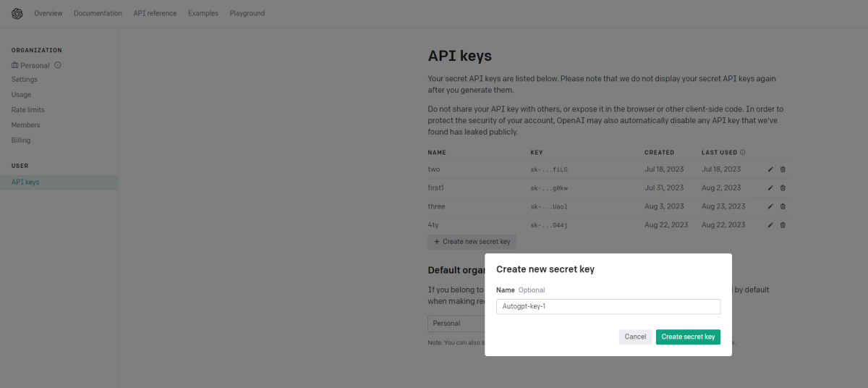Click the key value sk-...g0kw
868x388 pixels.
[549, 188]
